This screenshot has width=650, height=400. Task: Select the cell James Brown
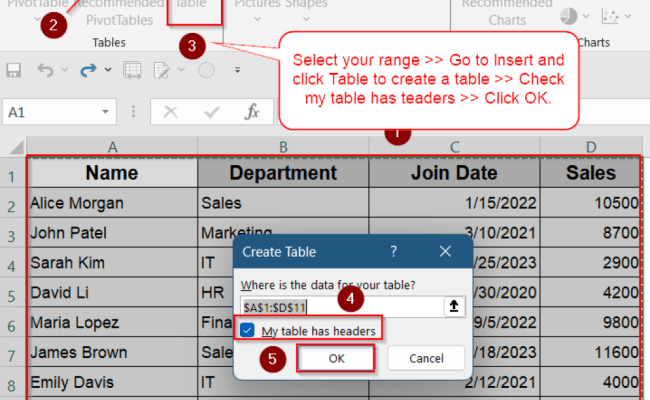tap(112, 352)
